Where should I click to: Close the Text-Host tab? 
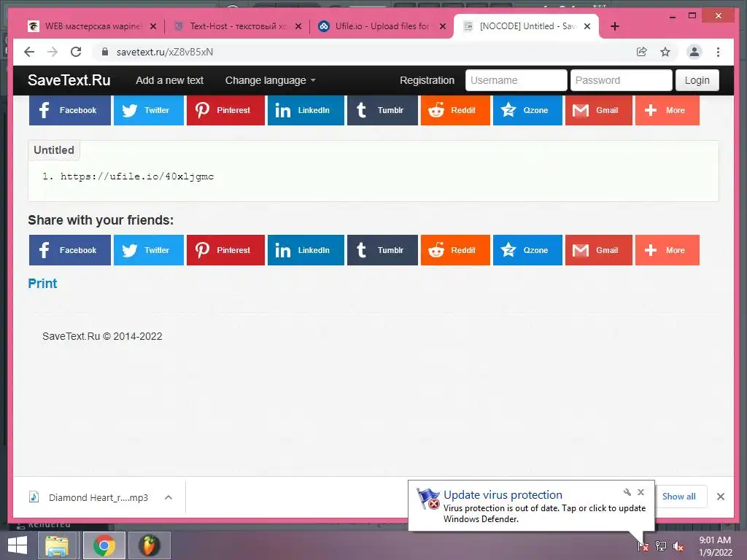298,26
